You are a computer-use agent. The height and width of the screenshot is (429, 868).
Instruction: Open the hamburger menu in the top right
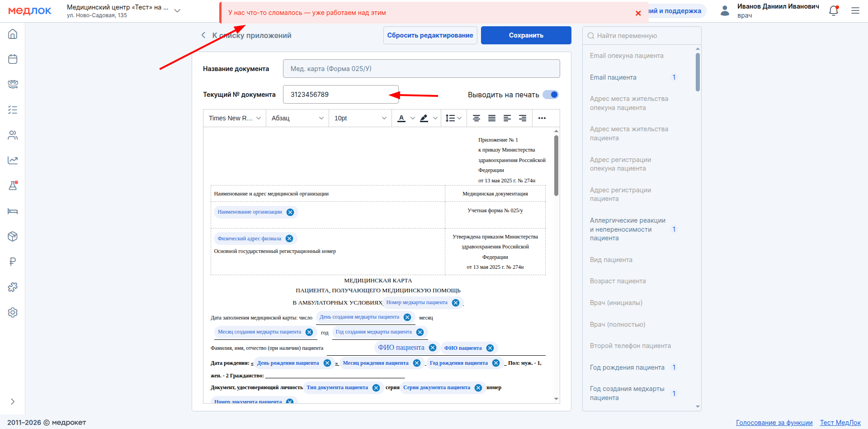click(855, 11)
